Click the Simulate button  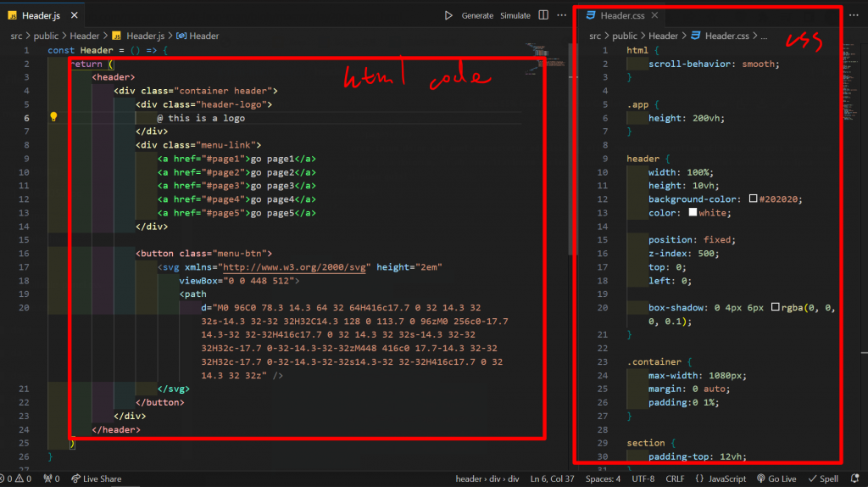(x=515, y=15)
